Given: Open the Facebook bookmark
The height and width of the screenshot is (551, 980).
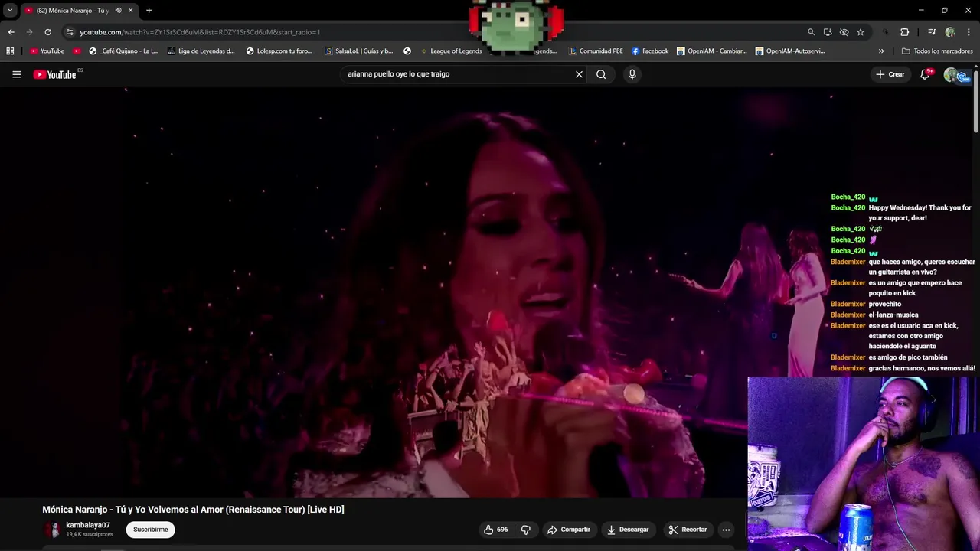Looking at the screenshot, I should [x=650, y=51].
